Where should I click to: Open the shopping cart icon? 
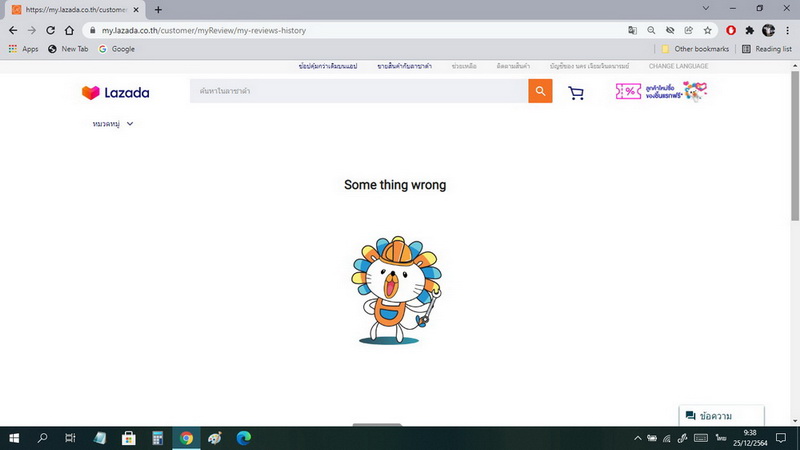click(576, 92)
